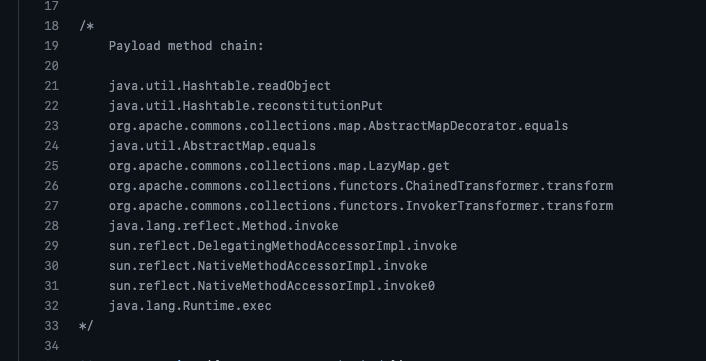Select line number 26

click(52, 186)
